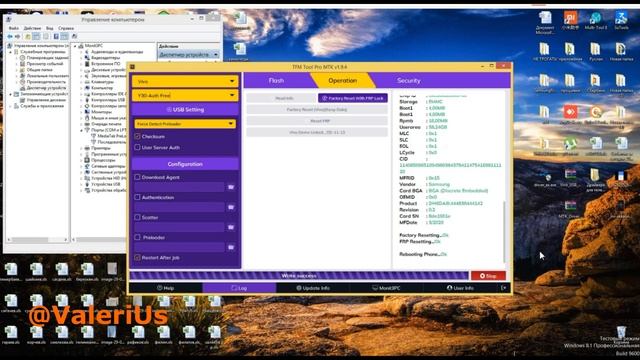Click folder icon for Scatter file
The image size is (640, 360).
(x=231, y=227)
